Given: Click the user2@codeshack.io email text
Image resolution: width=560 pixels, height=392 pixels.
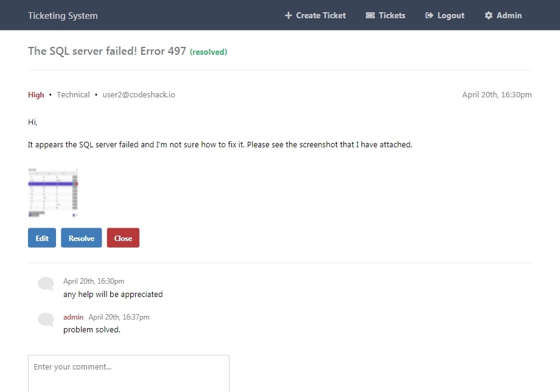Looking at the screenshot, I should (x=139, y=94).
